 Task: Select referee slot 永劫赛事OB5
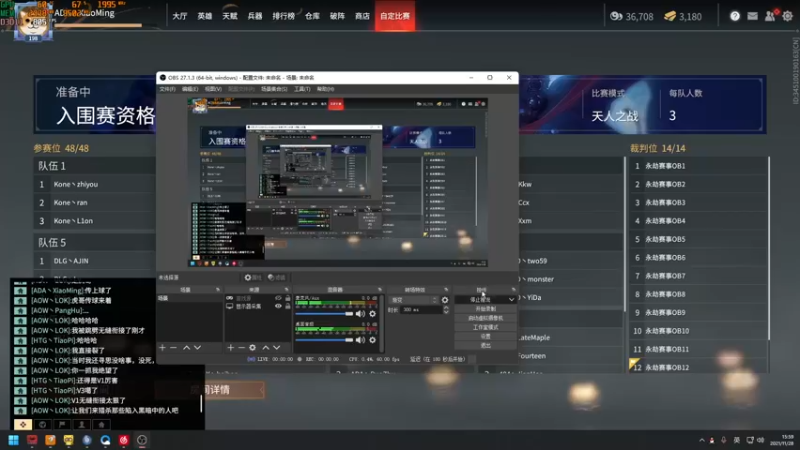698,239
